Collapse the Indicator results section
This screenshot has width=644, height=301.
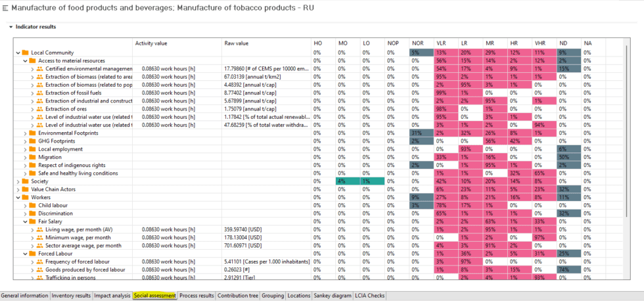(11, 27)
